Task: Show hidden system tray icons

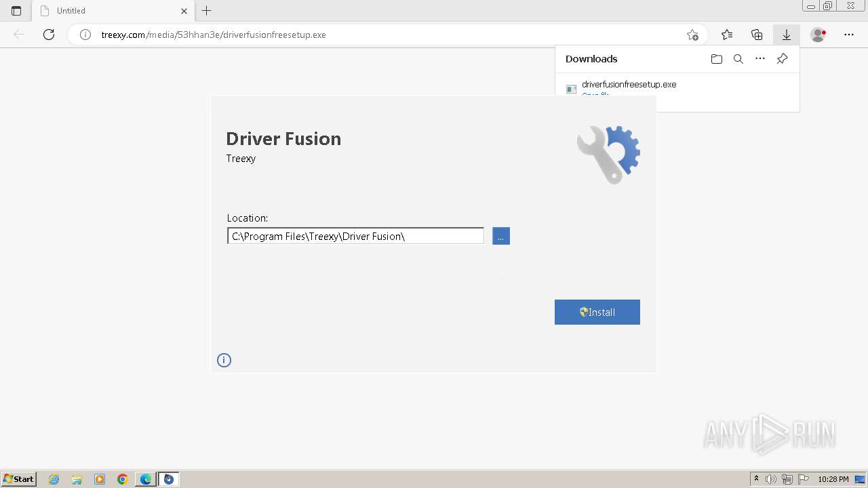Action: (756, 479)
